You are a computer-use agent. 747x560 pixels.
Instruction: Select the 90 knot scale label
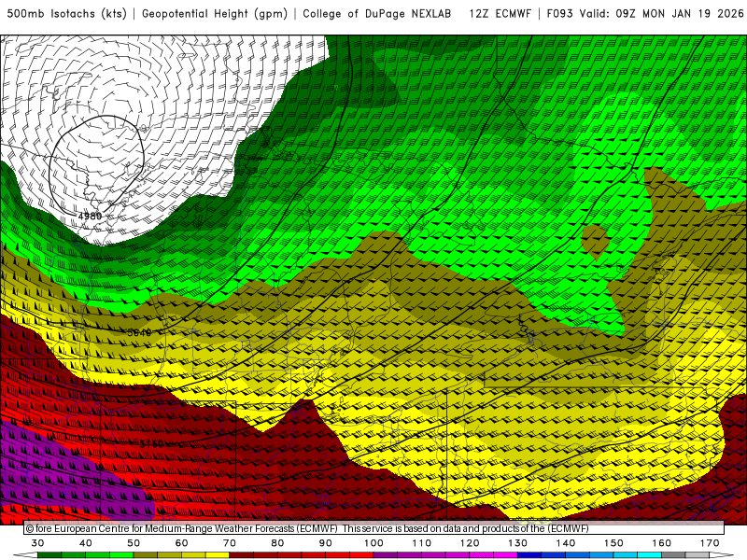pos(326,543)
